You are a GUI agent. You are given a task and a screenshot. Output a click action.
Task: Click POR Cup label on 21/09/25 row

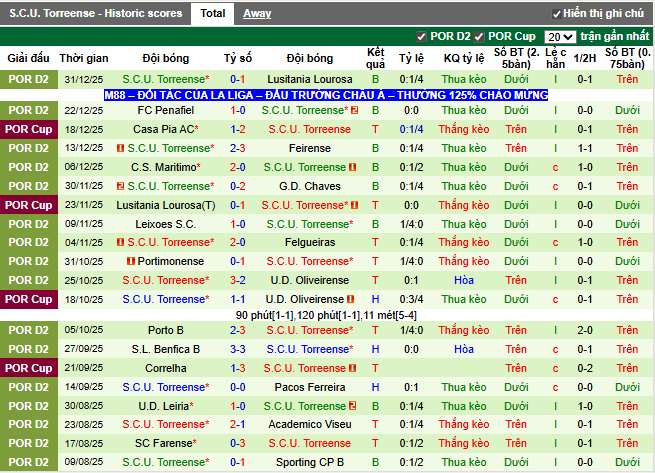coord(29,368)
